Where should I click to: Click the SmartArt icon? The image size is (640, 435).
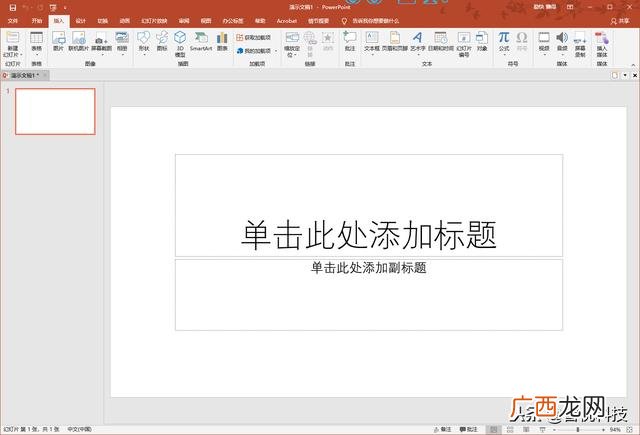click(201, 41)
